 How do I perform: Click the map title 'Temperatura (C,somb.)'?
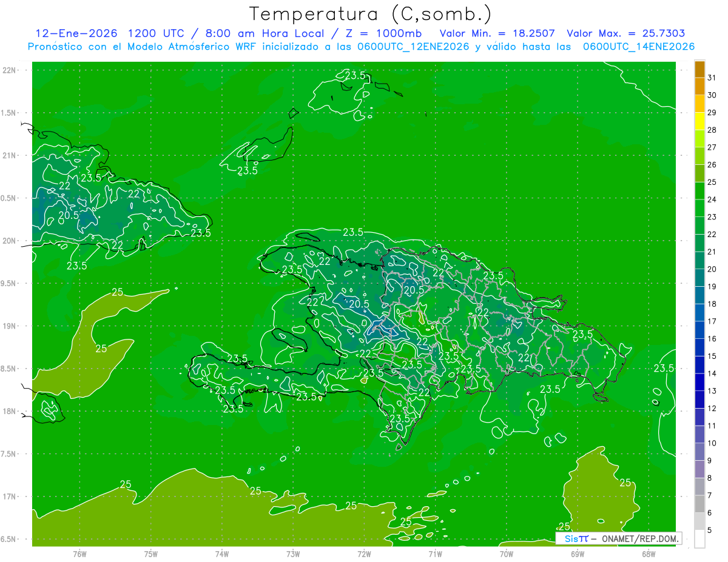pyautogui.click(x=370, y=13)
